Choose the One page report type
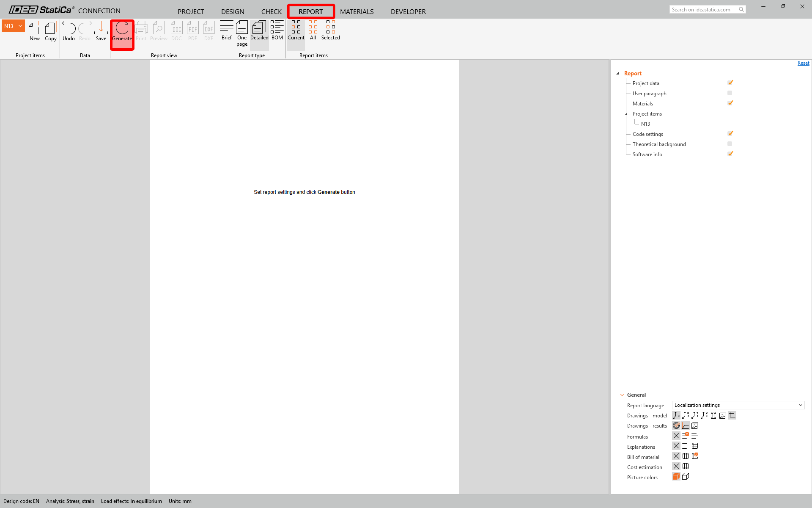The image size is (812, 508). point(242,33)
